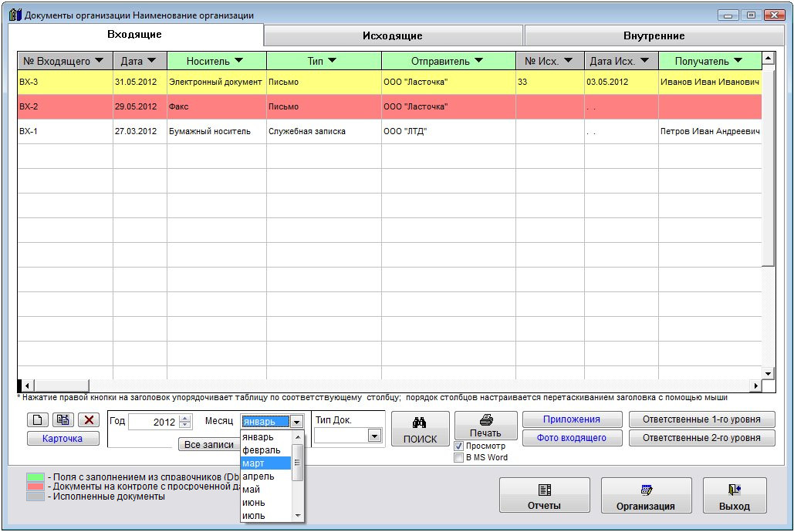Switch to Внутренние tab

coord(654,35)
